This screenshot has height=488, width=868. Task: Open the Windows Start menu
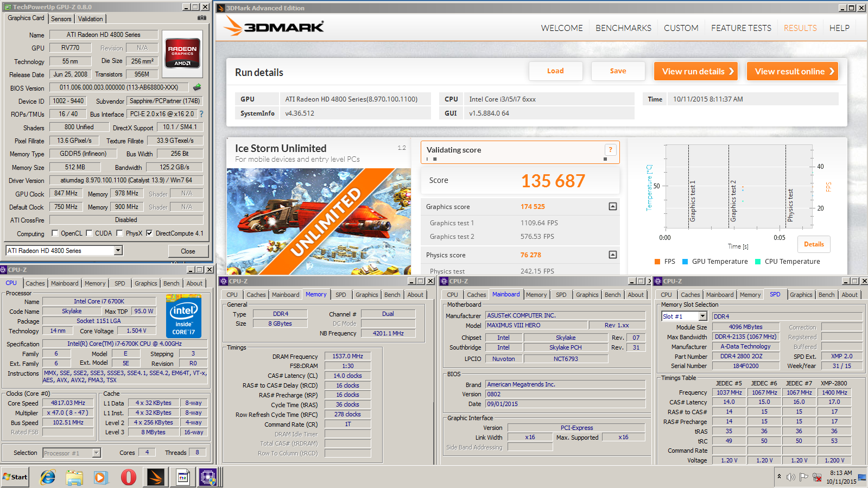15,477
